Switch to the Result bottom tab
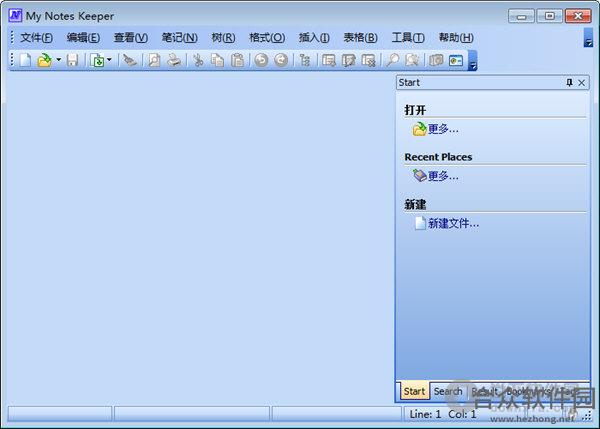The image size is (600, 429). [x=484, y=391]
